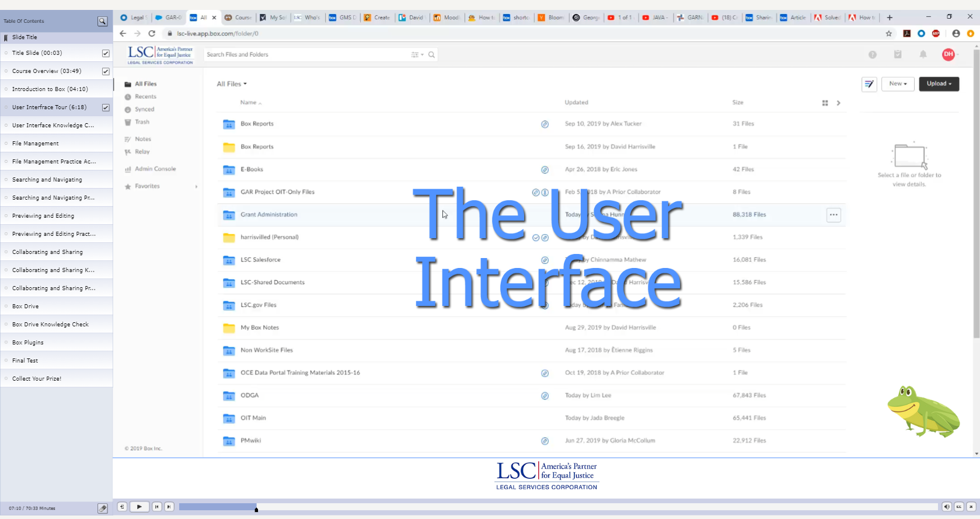Viewport: 980px width, 519px height.
Task: Switch to the Moodl browser tab
Action: [447, 18]
